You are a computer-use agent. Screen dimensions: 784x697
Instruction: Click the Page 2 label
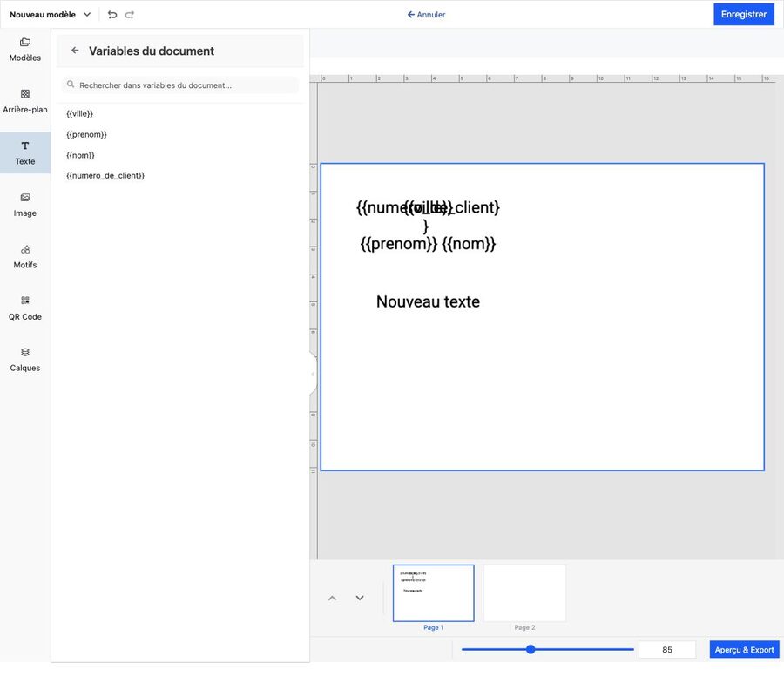(524, 627)
